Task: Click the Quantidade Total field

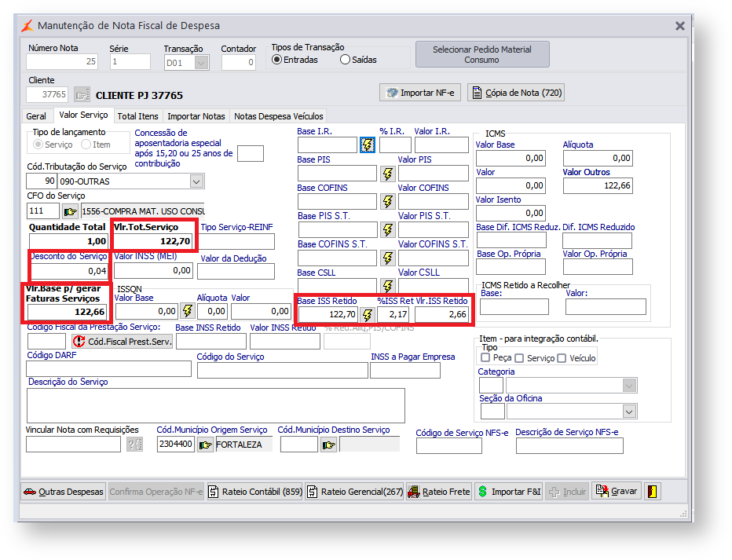Action: click(x=68, y=241)
